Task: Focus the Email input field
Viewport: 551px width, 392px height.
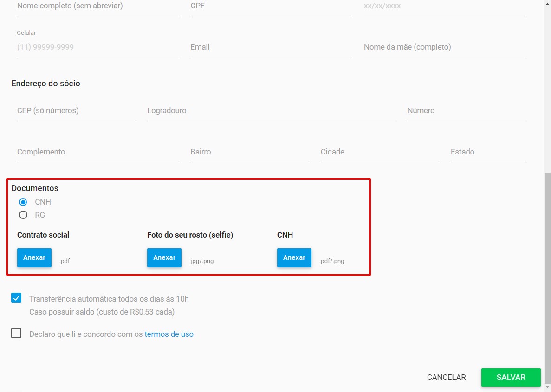Action: click(271, 47)
